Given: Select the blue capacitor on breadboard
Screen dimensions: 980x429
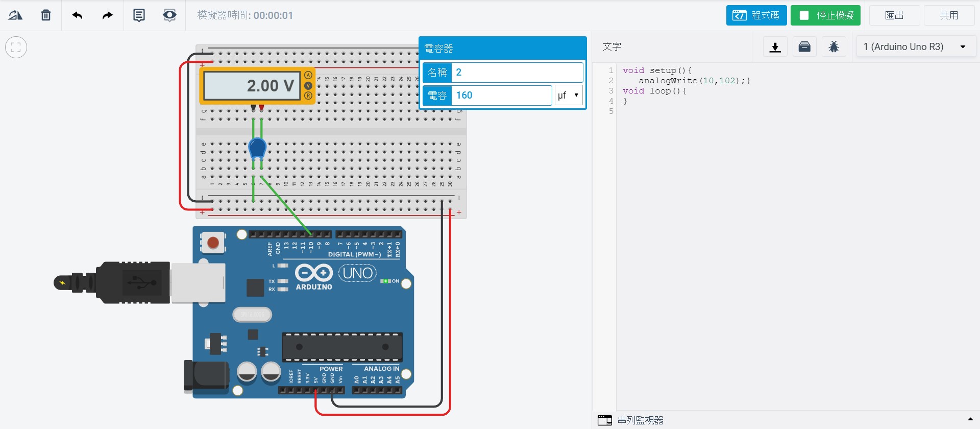Looking at the screenshot, I should (x=257, y=148).
